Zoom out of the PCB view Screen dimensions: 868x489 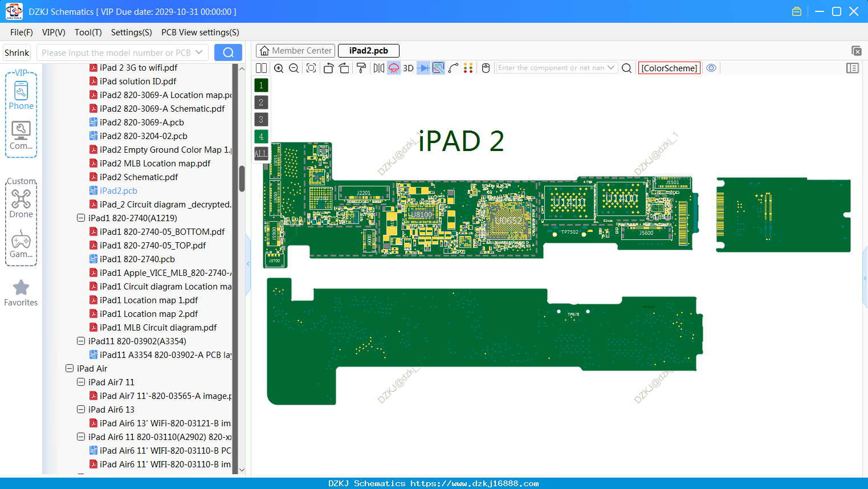point(294,68)
